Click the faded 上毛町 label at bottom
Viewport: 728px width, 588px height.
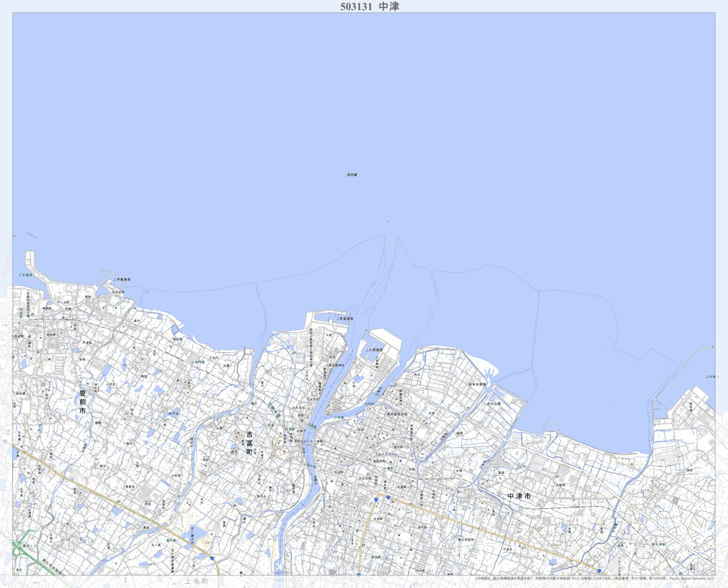pyautogui.click(x=195, y=581)
